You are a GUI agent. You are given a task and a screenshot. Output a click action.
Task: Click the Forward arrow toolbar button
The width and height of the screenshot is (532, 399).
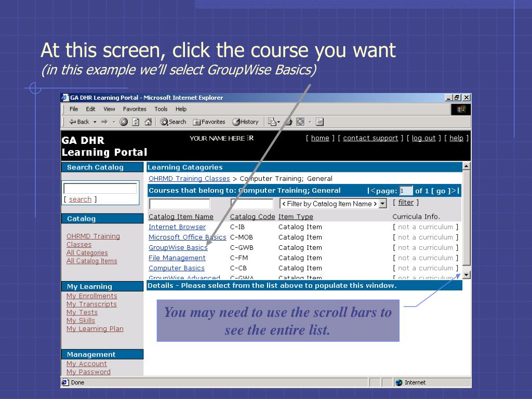click(x=104, y=122)
